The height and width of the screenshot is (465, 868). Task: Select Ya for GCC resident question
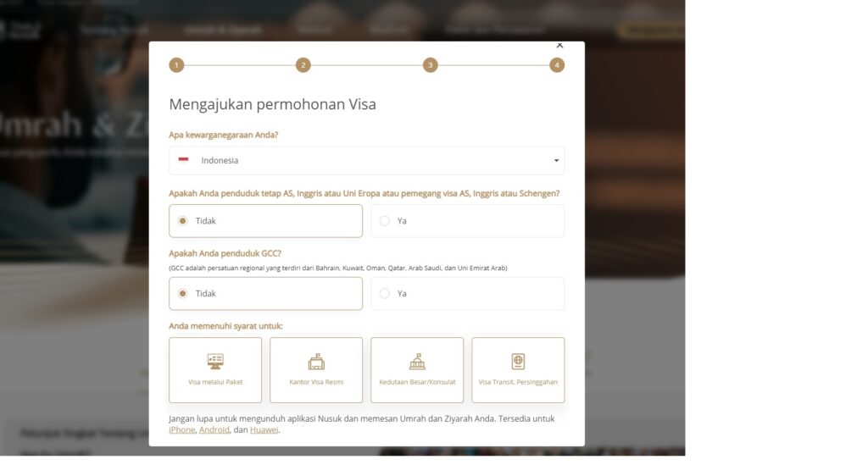(x=468, y=294)
